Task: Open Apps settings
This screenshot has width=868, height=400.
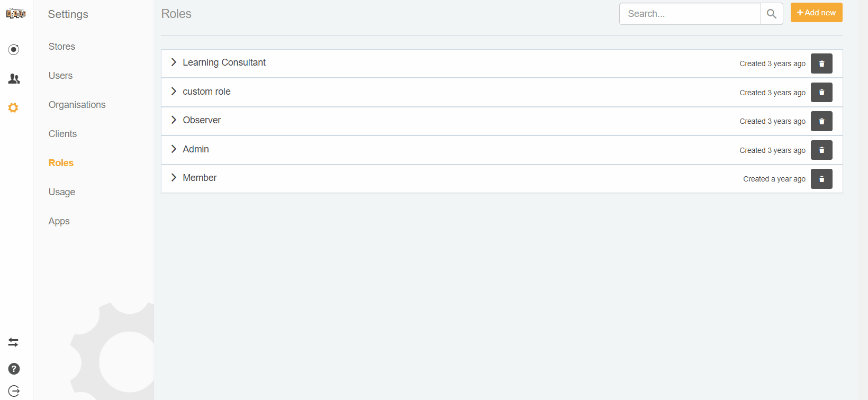Action: coord(59,221)
